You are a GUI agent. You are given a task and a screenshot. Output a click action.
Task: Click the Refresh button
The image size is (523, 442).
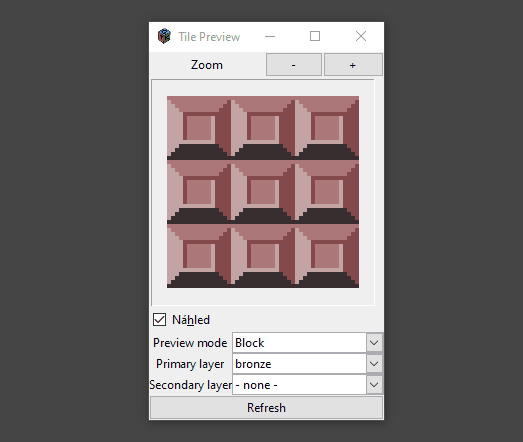(266, 408)
